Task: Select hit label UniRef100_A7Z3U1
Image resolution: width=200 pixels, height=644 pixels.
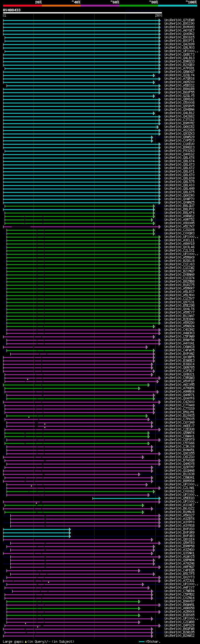Action: click(179, 581)
